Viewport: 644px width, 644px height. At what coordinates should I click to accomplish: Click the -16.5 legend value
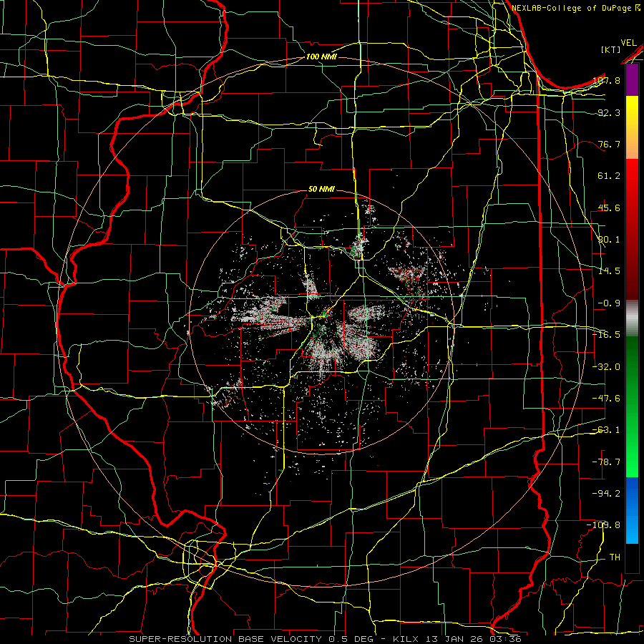pyautogui.click(x=607, y=335)
